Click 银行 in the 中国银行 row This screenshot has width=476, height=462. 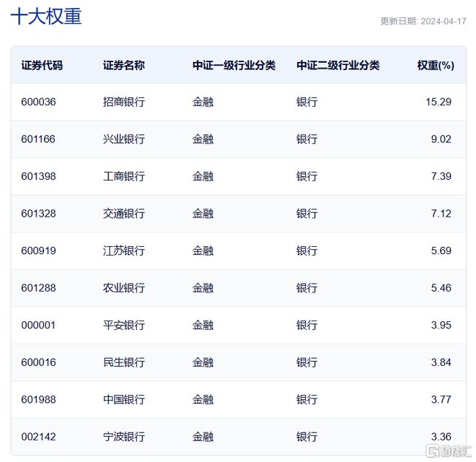coord(307,399)
